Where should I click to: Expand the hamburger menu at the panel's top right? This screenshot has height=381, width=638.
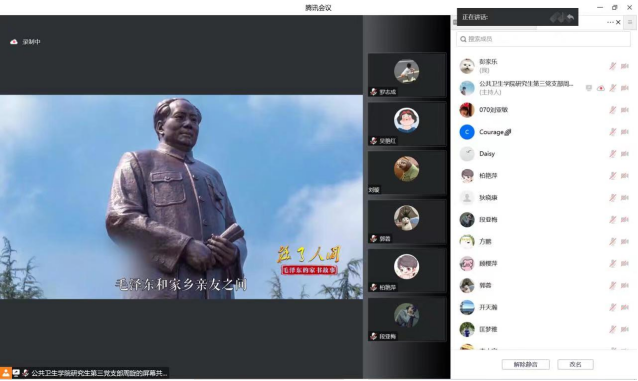[x=630, y=22]
